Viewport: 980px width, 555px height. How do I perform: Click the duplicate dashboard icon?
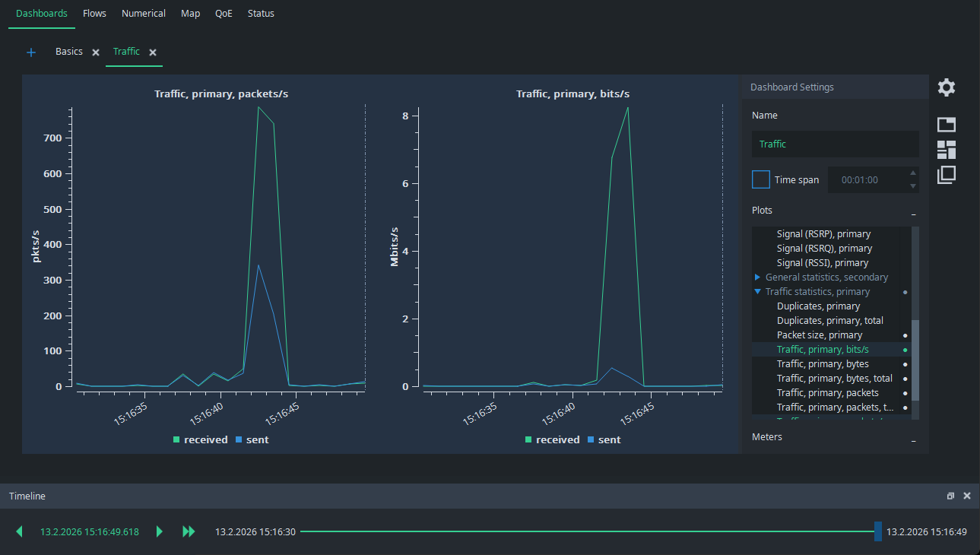(946, 175)
